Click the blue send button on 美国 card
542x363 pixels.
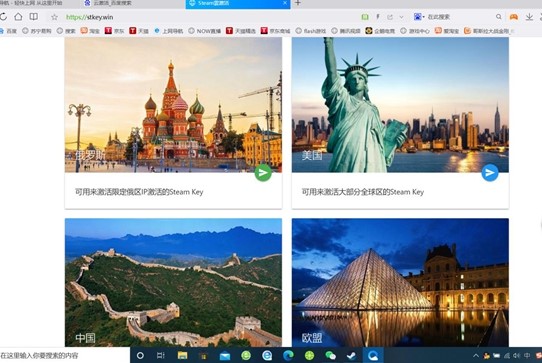coord(490,173)
